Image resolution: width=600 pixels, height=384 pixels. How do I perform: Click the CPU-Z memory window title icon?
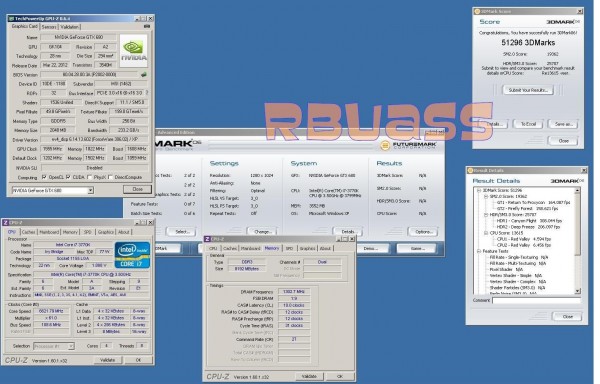[208, 239]
